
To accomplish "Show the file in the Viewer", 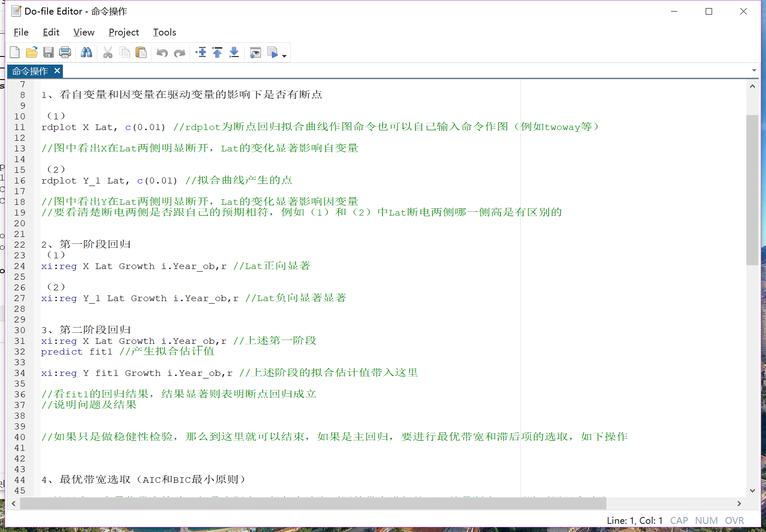I will point(255,52).
